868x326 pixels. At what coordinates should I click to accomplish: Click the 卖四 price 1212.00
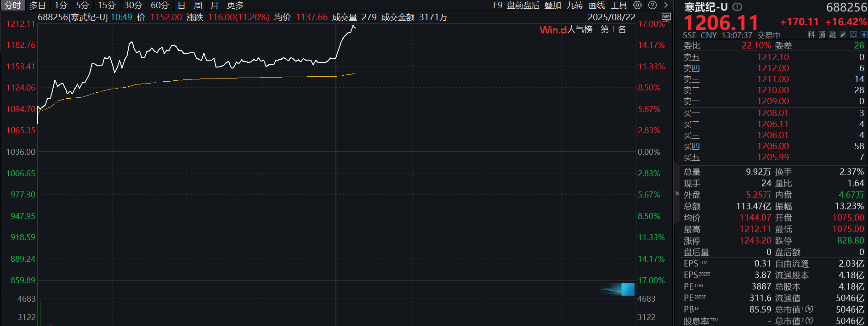pyautogui.click(x=773, y=68)
